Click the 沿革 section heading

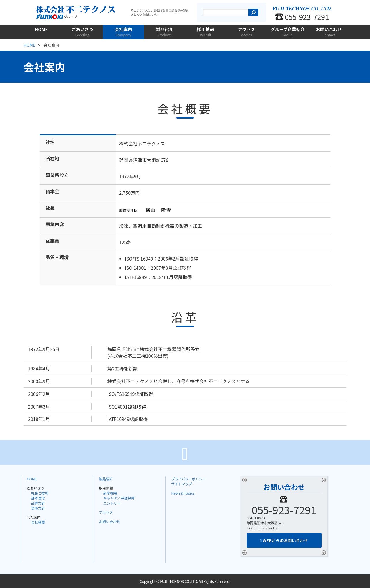point(184,318)
